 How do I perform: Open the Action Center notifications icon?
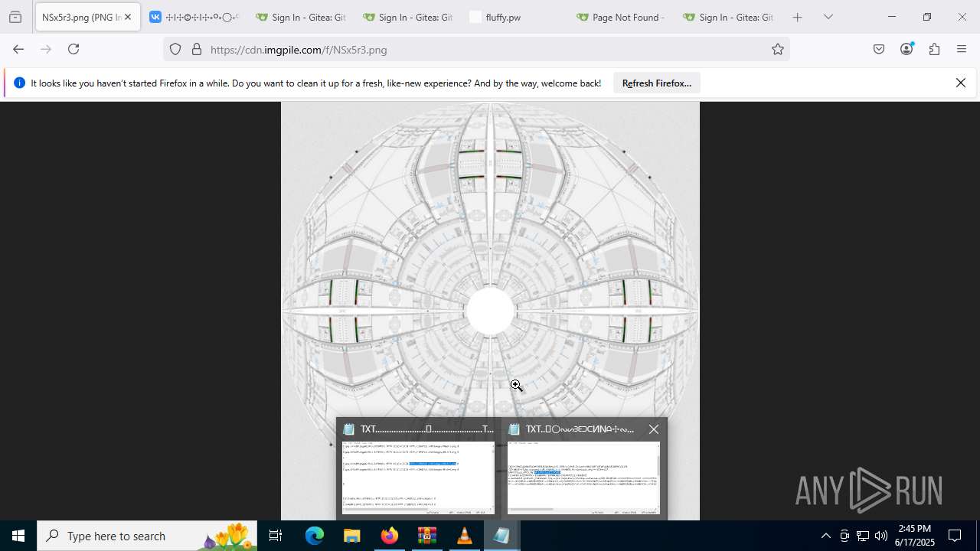coord(955,536)
